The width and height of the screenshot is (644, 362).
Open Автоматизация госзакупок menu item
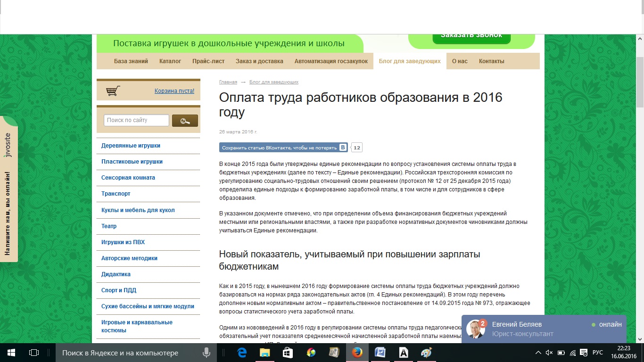click(x=331, y=61)
